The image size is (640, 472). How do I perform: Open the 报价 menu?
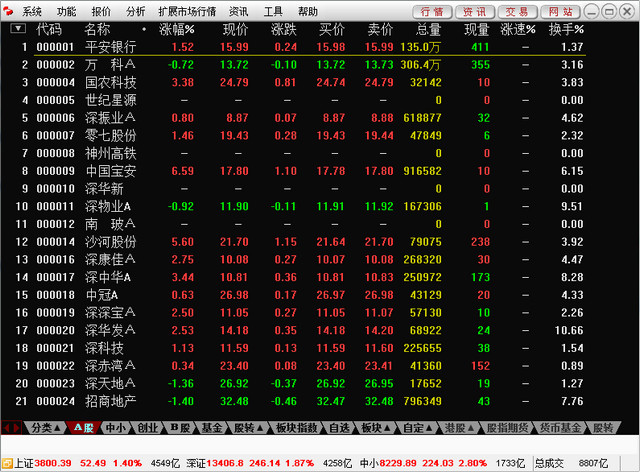pyautogui.click(x=101, y=11)
